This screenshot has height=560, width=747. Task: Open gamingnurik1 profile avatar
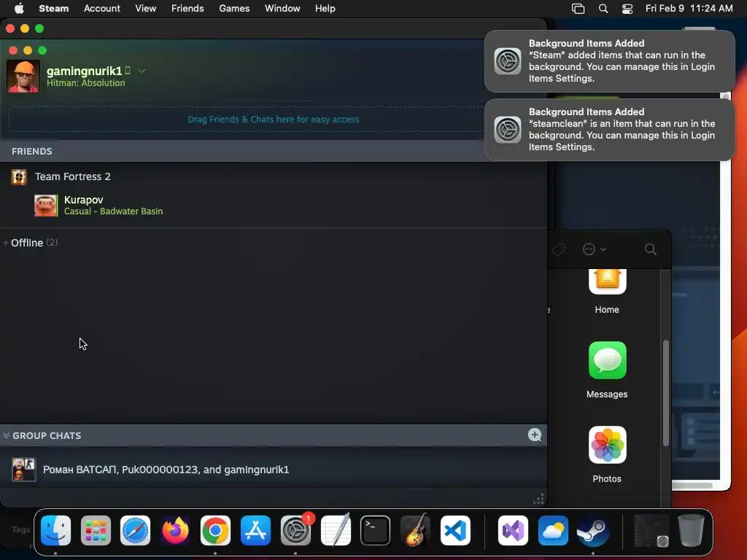(23, 77)
